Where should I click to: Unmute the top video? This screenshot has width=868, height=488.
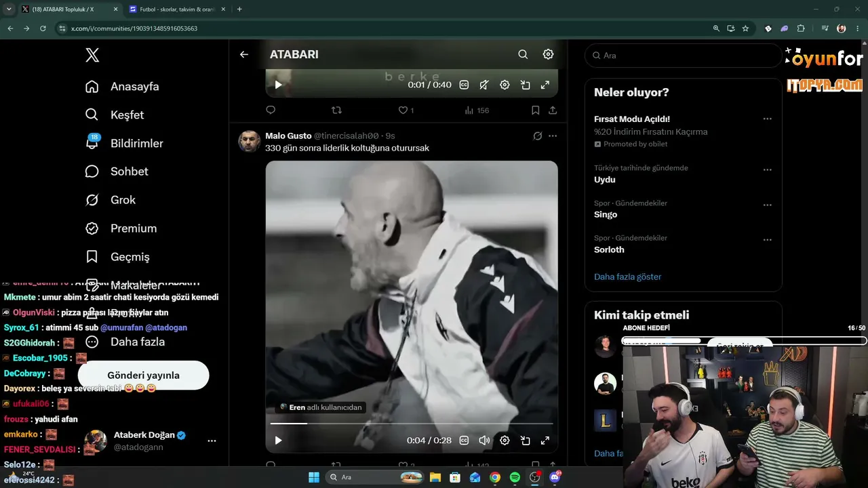coord(484,85)
